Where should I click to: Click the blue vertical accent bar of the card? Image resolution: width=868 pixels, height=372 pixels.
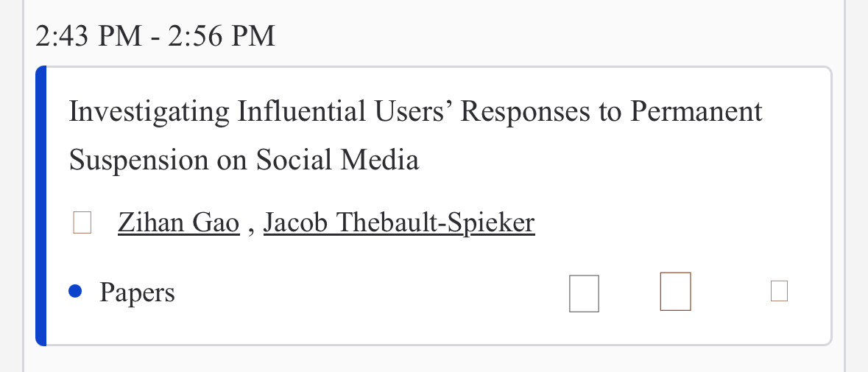pyautogui.click(x=40, y=206)
